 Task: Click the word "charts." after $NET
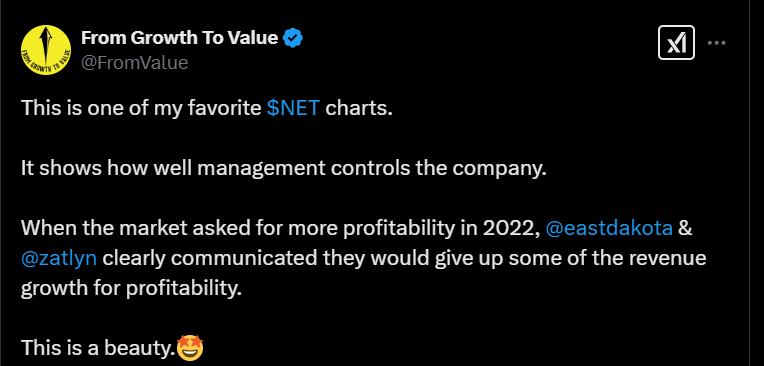[x=359, y=108]
